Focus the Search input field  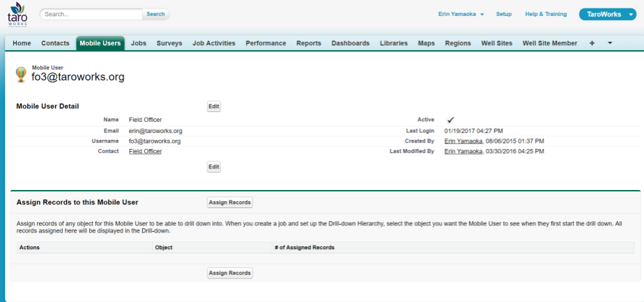[92, 14]
